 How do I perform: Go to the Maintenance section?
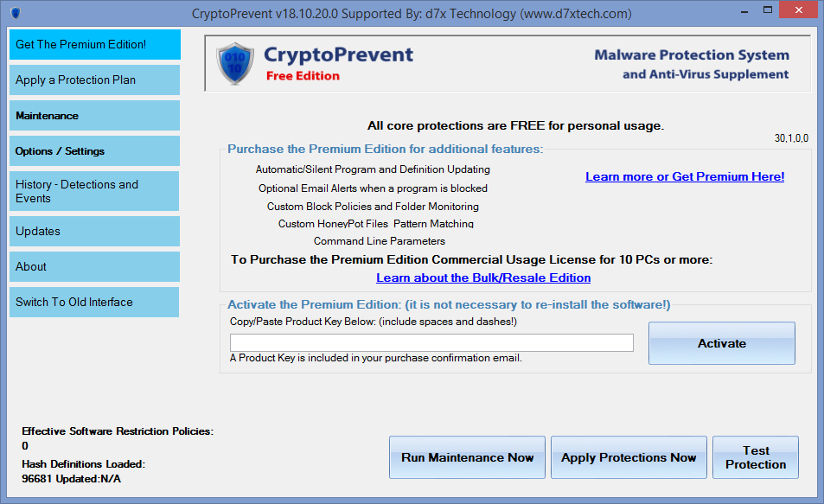pyautogui.click(x=94, y=116)
